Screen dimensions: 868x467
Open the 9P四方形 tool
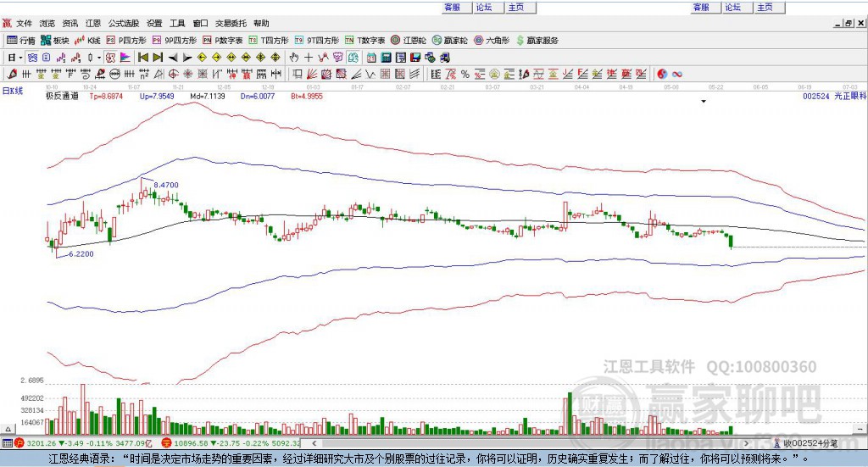(x=175, y=41)
